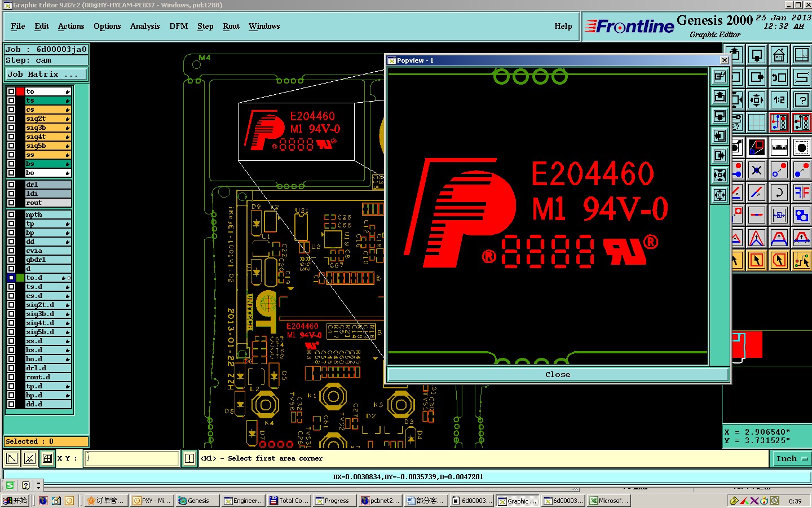
Task: Click the Windows Start button
Action: 15,501
